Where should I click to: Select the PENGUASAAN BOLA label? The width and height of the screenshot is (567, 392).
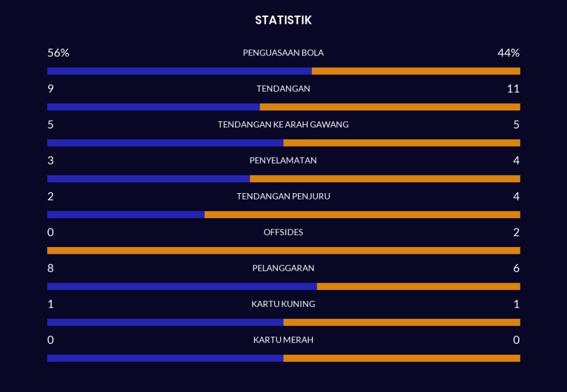(283, 53)
